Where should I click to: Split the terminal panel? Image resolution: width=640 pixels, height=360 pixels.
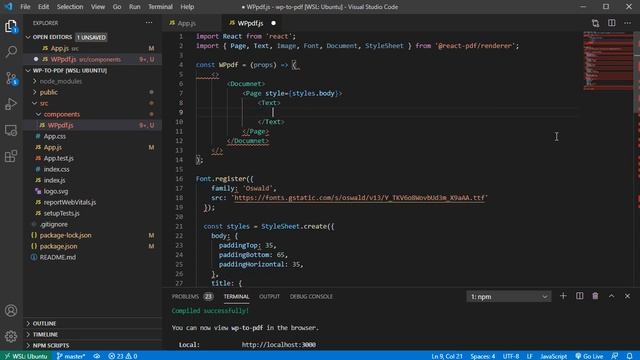click(580, 296)
